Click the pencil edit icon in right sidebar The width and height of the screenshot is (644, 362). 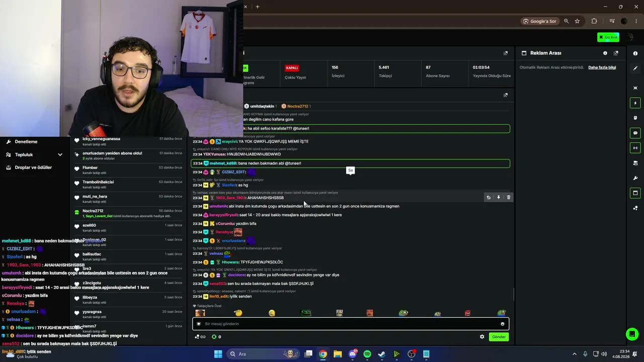[x=635, y=68]
